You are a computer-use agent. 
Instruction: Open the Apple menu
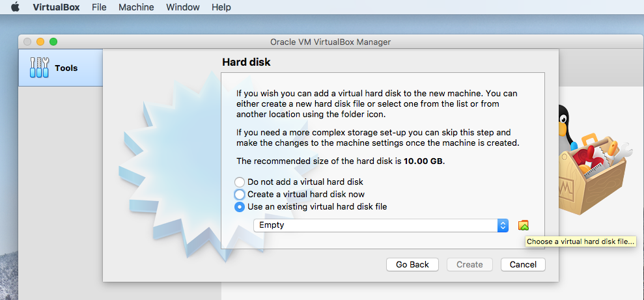click(x=15, y=7)
